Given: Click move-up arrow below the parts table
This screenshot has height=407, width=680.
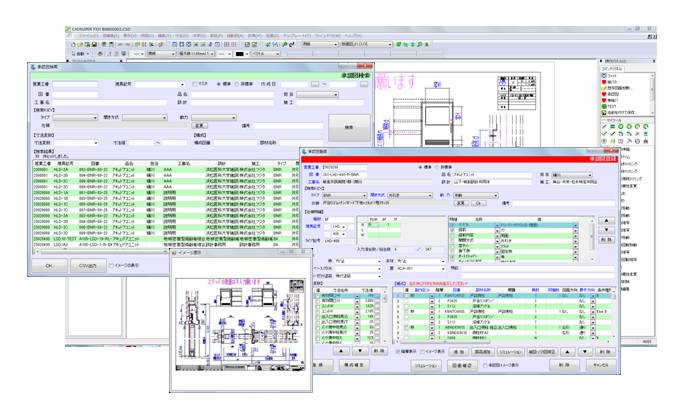Looking at the screenshot, I should coord(567,351).
